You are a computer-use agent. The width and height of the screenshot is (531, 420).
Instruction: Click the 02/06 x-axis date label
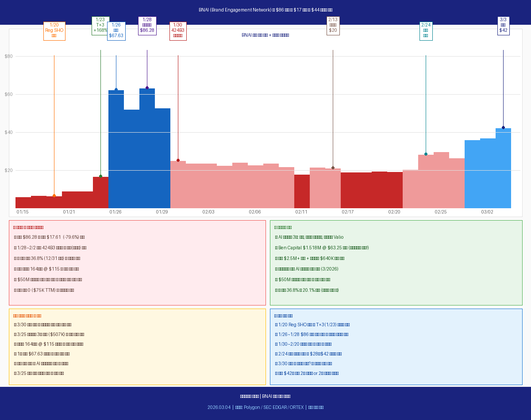coord(255,212)
